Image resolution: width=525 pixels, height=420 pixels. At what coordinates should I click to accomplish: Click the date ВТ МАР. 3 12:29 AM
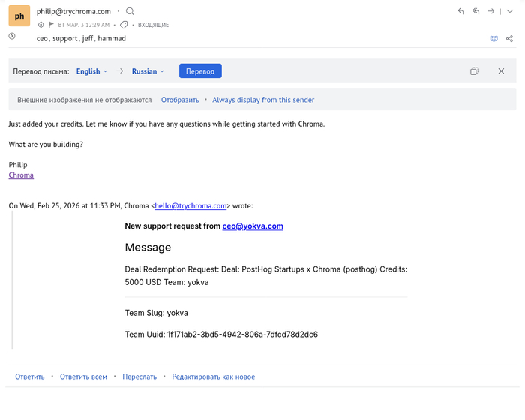coord(84,25)
